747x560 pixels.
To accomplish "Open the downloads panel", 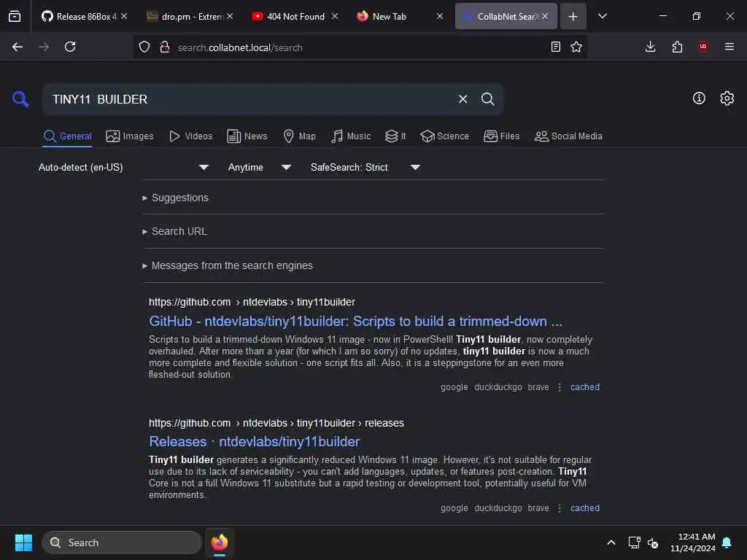I will click(x=650, y=47).
